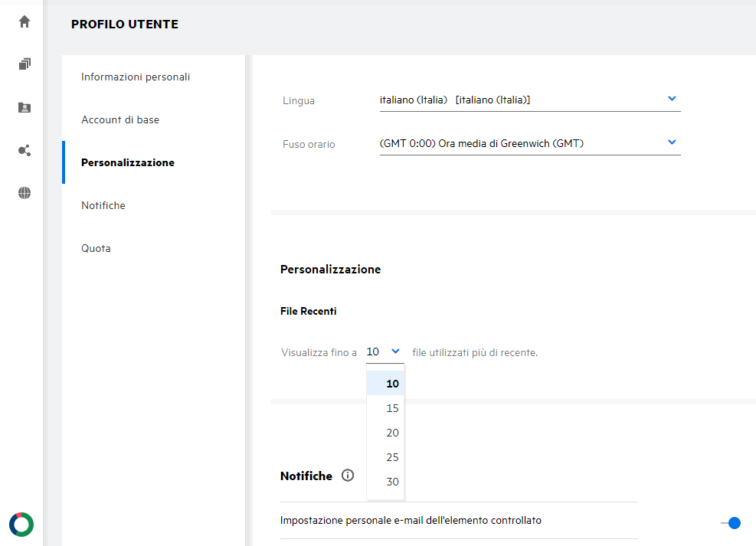Click the Shared by Me share icon

[x=25, y=150]
